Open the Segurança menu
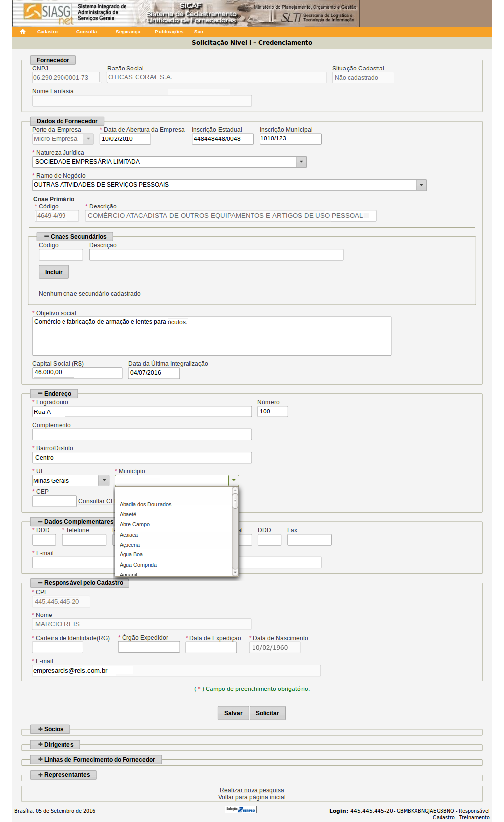 [128, 32]
